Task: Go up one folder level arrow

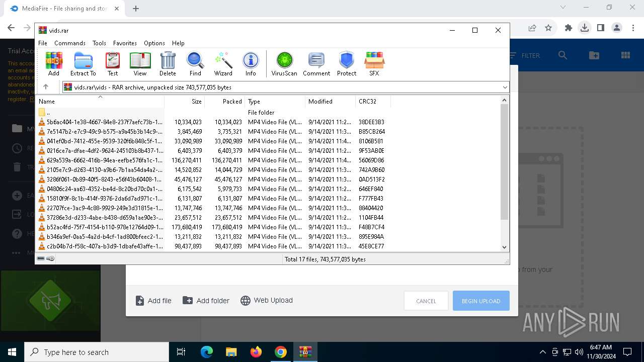Action: coord(46,87)
